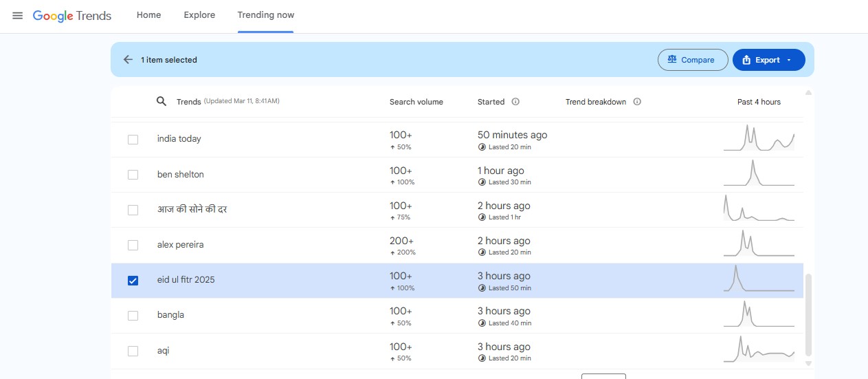Viewport: 868px width, 379px height.
Task: Click the Google Trends logo
Action: (x=72, y=16)
